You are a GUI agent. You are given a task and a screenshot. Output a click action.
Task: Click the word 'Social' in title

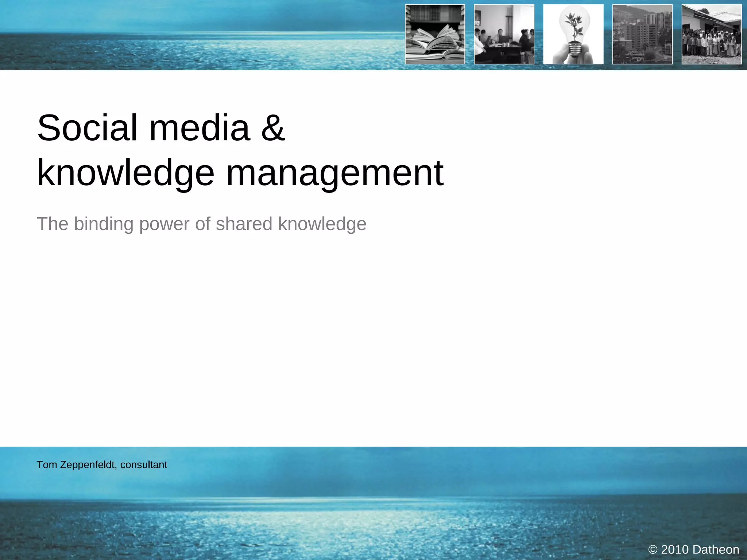87,128
